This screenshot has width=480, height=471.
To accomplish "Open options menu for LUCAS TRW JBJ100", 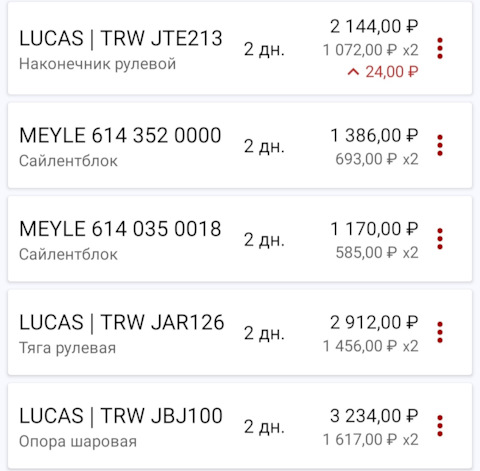I will (x=440, y=426).
